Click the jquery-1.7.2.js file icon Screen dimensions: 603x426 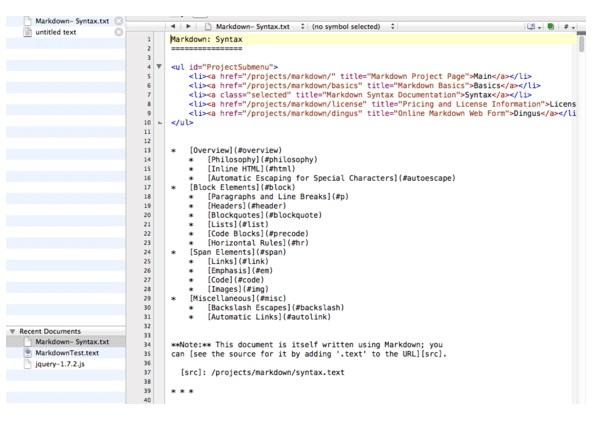(27, 364)
